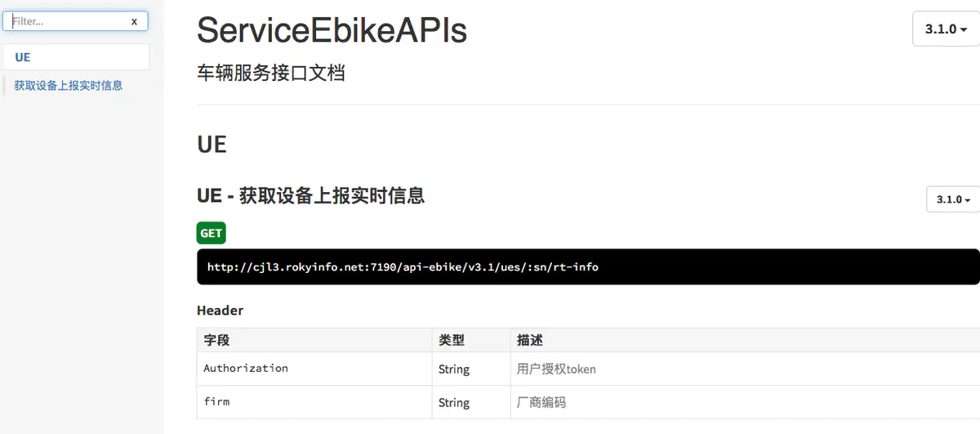
Task: Click the 厂商编码 description
Action: 541,403
